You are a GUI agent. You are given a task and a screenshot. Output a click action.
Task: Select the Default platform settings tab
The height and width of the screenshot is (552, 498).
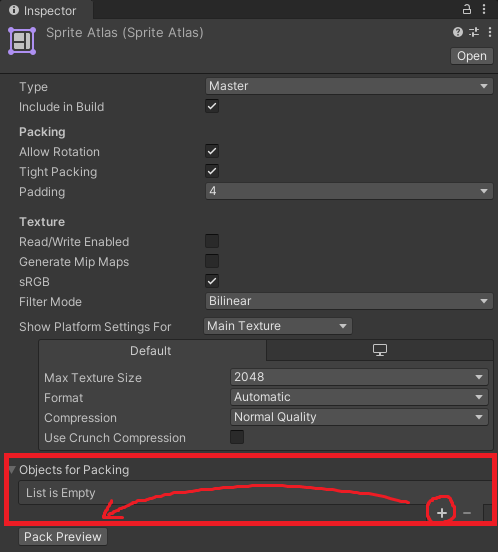pyautogui.click(x=152, y=351)
